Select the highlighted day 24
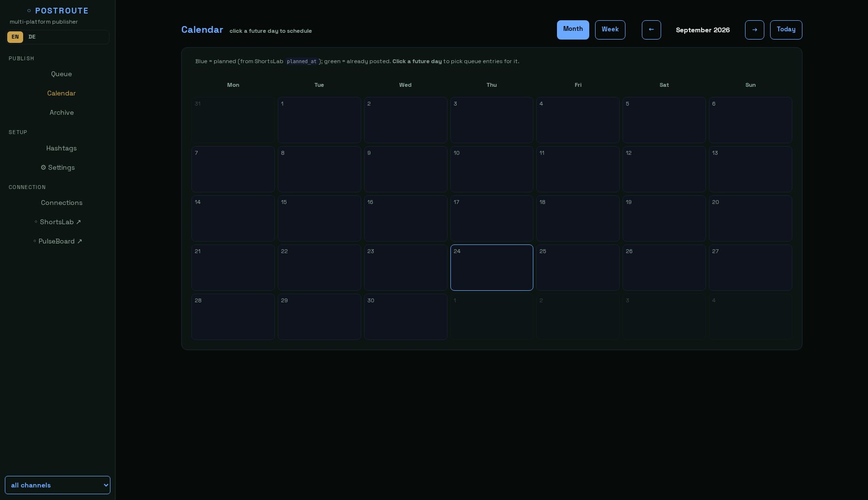Viewport: 868px width, 500px height. coord(491,268)
